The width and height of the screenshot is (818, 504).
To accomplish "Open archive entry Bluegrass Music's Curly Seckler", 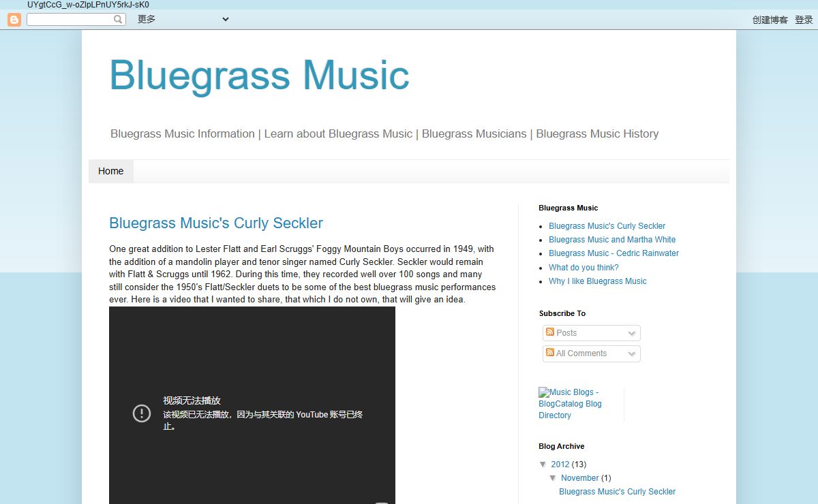I will click(x=617, y=491).
